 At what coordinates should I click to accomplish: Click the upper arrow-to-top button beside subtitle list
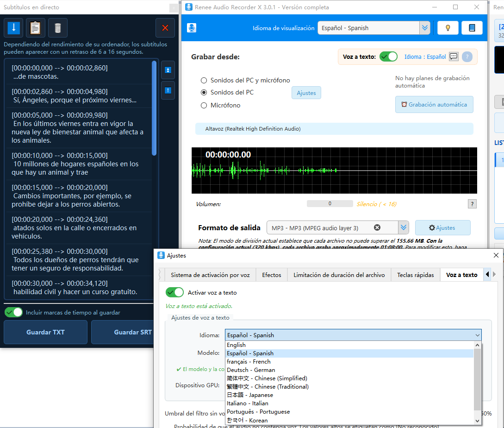point(168,70)
